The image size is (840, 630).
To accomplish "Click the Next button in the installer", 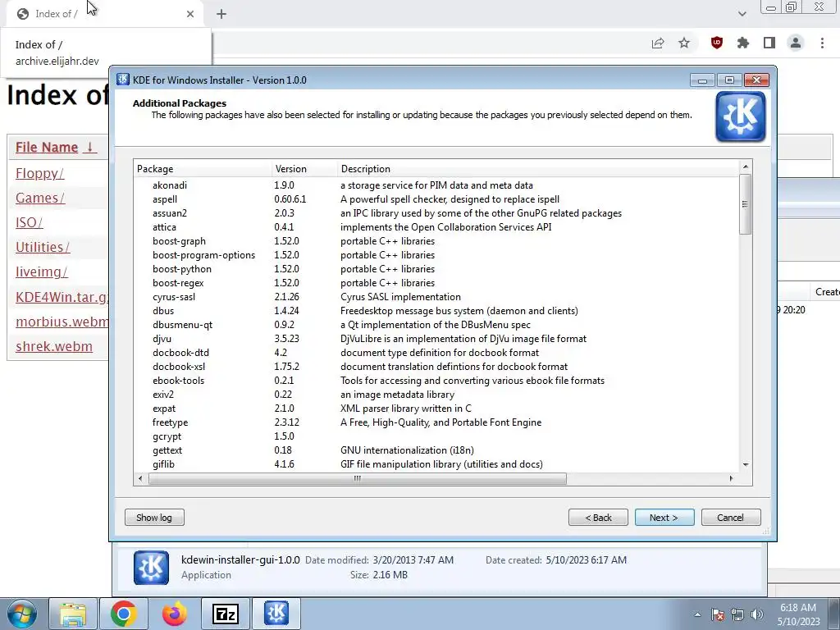I will coord(664,518).
